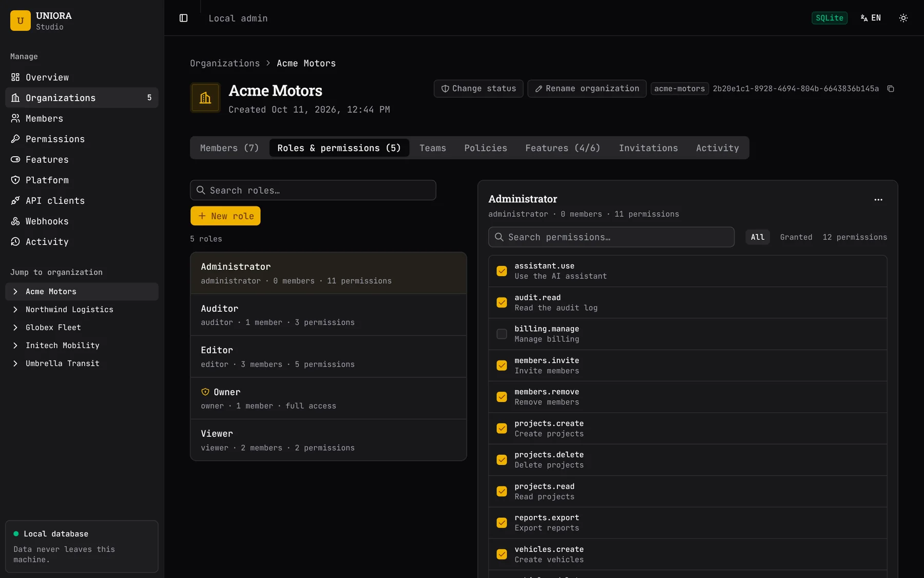
Task: Open Permissions sidebar page
Action: pos(82,139)
